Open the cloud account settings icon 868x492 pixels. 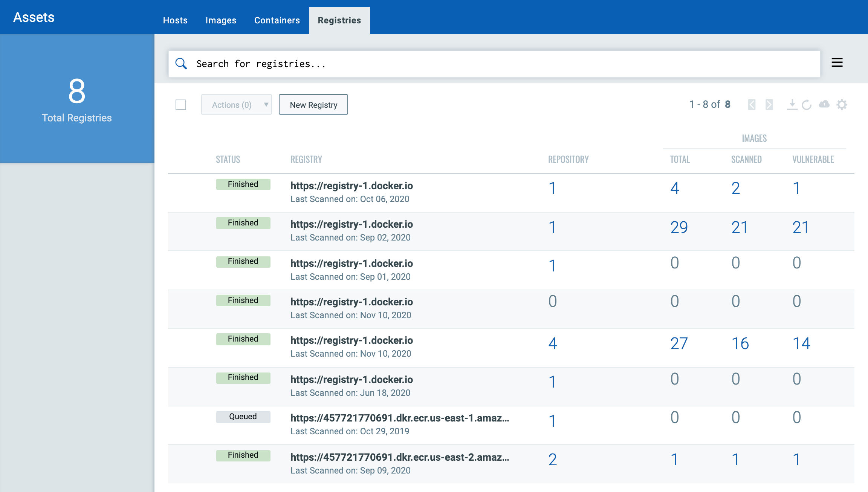click(824, 104)
